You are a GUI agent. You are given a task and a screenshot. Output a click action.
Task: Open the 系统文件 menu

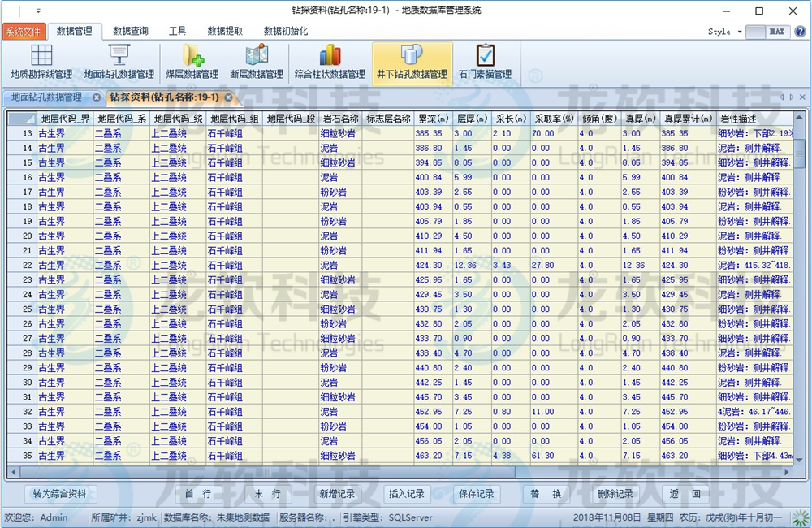tap(26, 31)
